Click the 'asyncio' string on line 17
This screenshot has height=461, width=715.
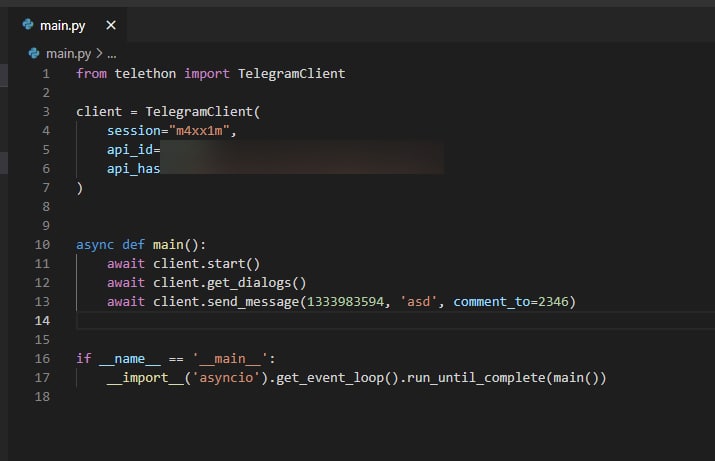pos(226,378)
